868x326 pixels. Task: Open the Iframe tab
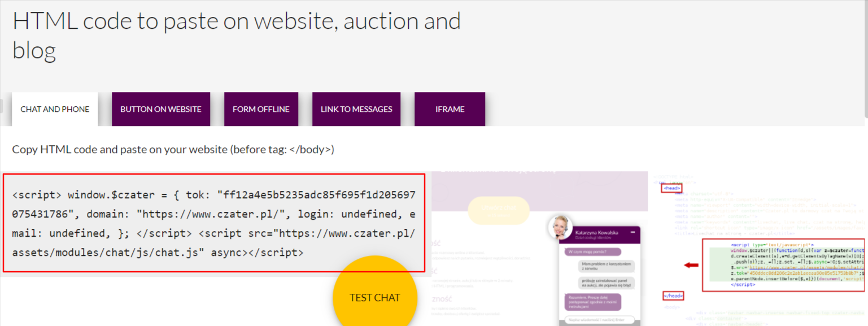(x=450, y=109)
